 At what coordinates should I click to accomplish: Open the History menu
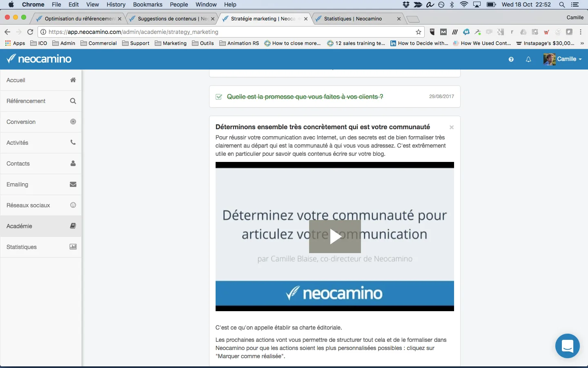point(116,4)
